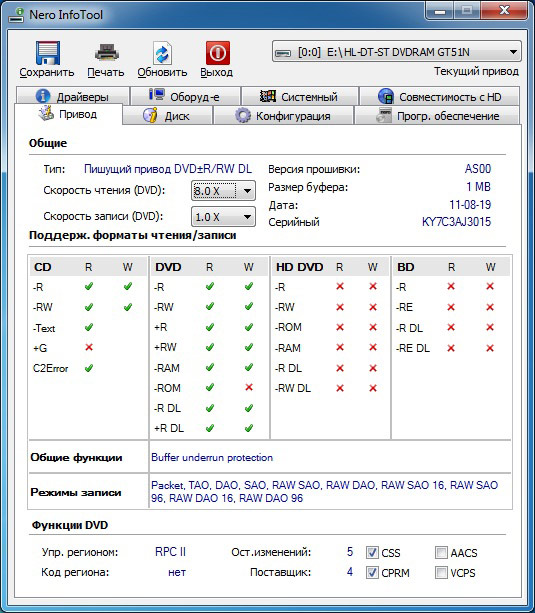Click the Обновить refresh icon
The height and width of the screenshot is (613, 535).
(x=162, y=53)
